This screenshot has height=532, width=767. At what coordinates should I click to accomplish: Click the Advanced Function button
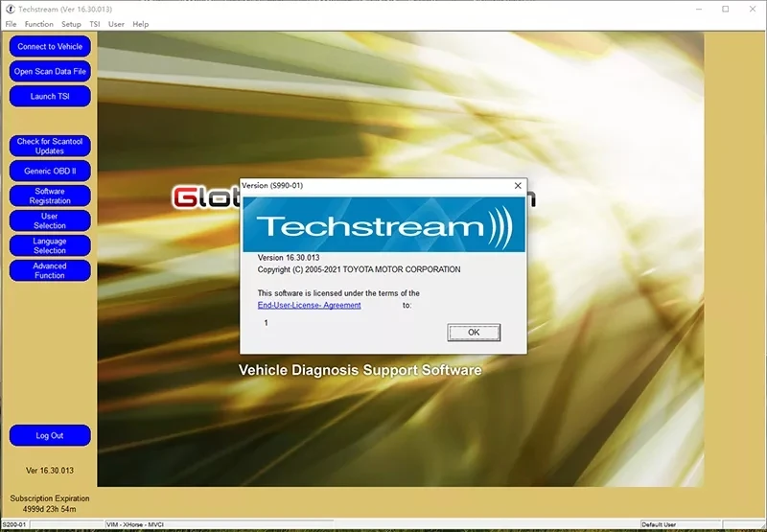click(x=50, y=271)
